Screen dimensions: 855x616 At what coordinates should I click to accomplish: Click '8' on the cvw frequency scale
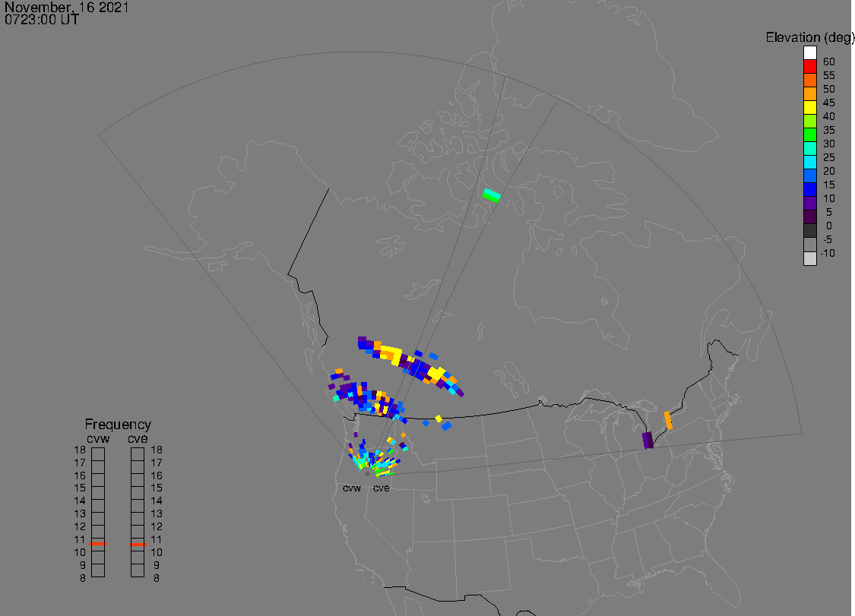83,578
